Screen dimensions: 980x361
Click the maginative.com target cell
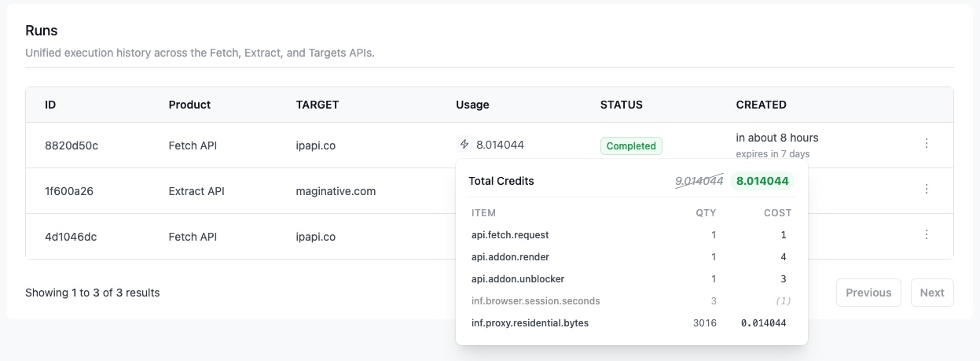coord(336,190)
